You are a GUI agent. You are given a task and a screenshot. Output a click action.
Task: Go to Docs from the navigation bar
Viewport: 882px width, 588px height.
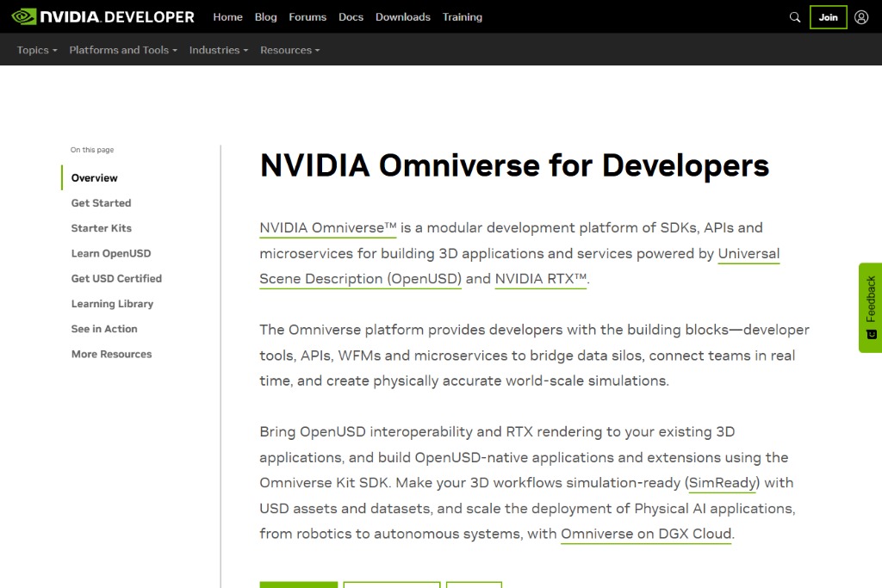coord(351,16)
